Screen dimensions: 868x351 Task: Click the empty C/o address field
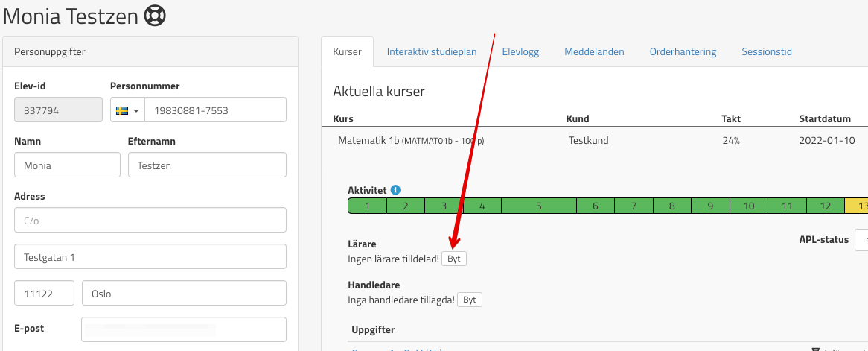(x=150, y=221)
